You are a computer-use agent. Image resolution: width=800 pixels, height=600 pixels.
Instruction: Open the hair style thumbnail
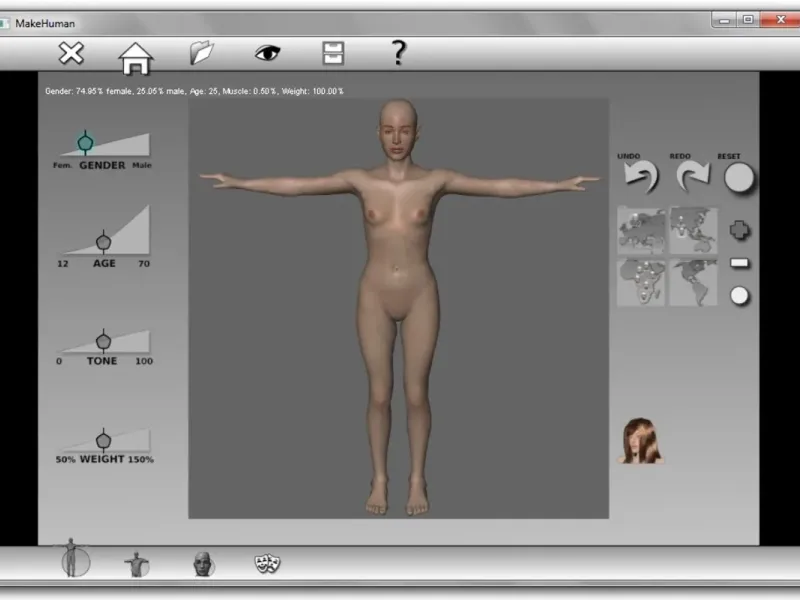[641, 441]
